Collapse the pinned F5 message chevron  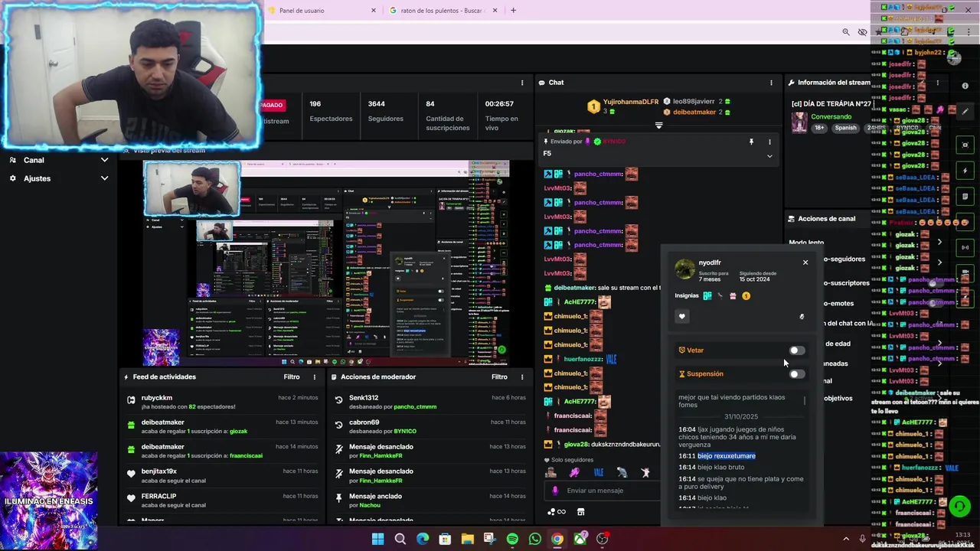tap(769, 156)
